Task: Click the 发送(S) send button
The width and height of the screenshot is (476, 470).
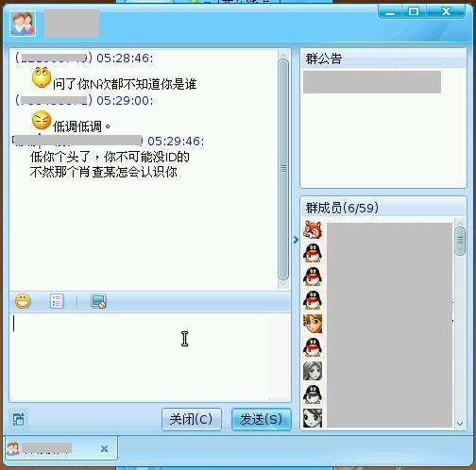Action: (x=262, y=419)
